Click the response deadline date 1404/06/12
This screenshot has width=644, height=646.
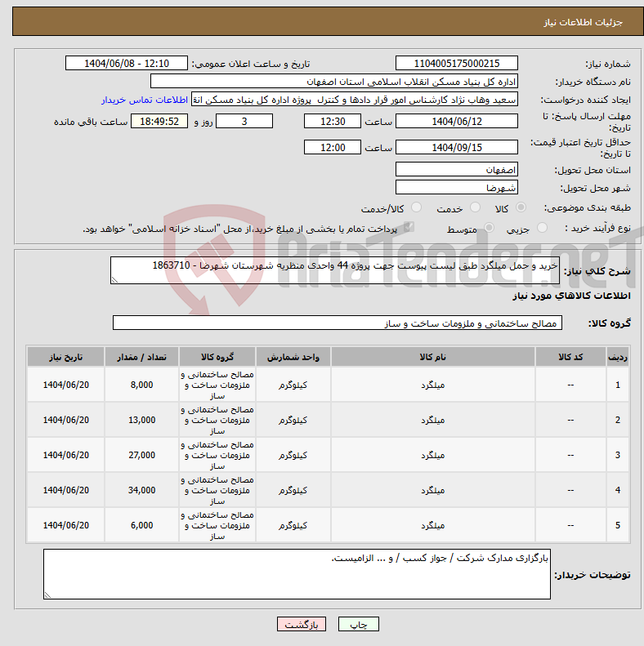[456, 121]
